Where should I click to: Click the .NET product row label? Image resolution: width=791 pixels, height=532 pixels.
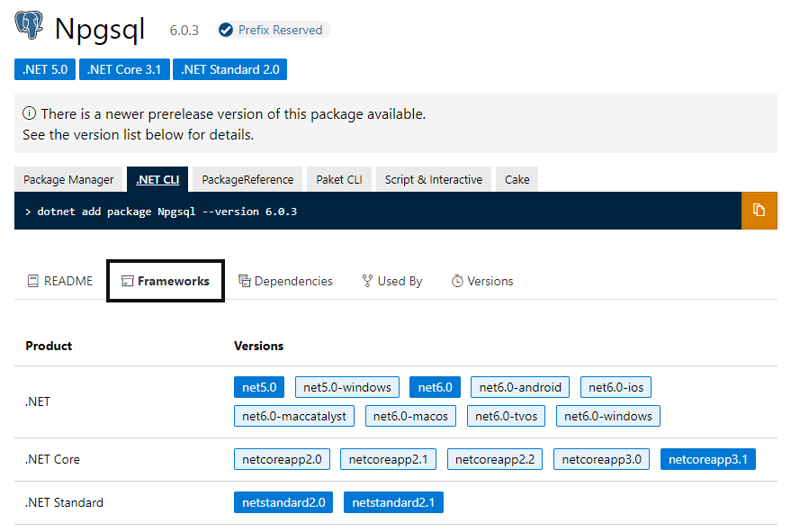[x=38, y=401]
